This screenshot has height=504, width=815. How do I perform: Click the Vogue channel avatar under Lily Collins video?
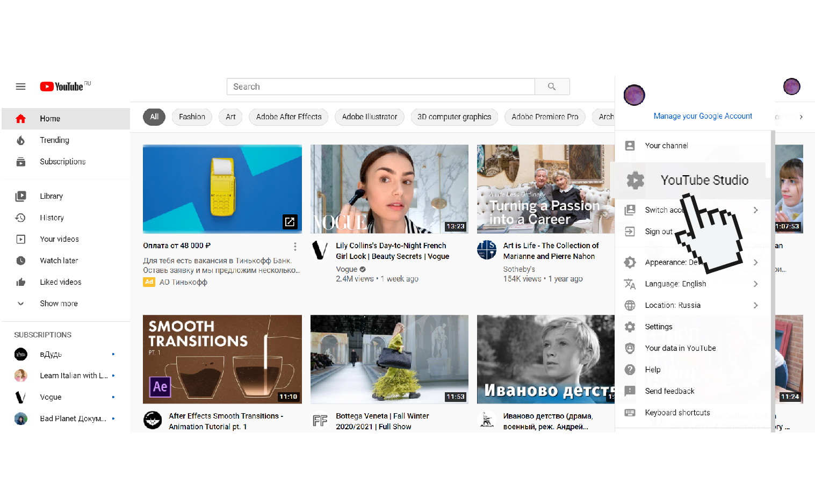click(320, 250)
